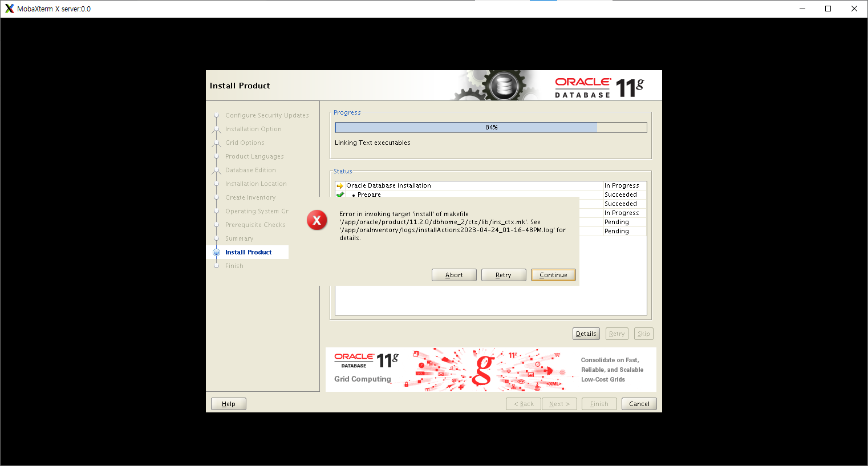Click the empty status list area
868x466 pixels.
(x=491, y=300)
